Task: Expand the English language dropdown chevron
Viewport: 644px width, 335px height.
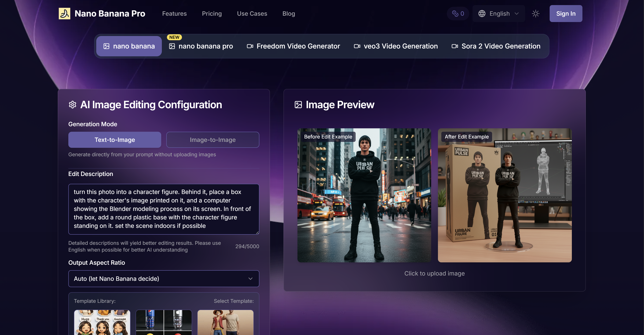Action: click(x=517, y=14)
